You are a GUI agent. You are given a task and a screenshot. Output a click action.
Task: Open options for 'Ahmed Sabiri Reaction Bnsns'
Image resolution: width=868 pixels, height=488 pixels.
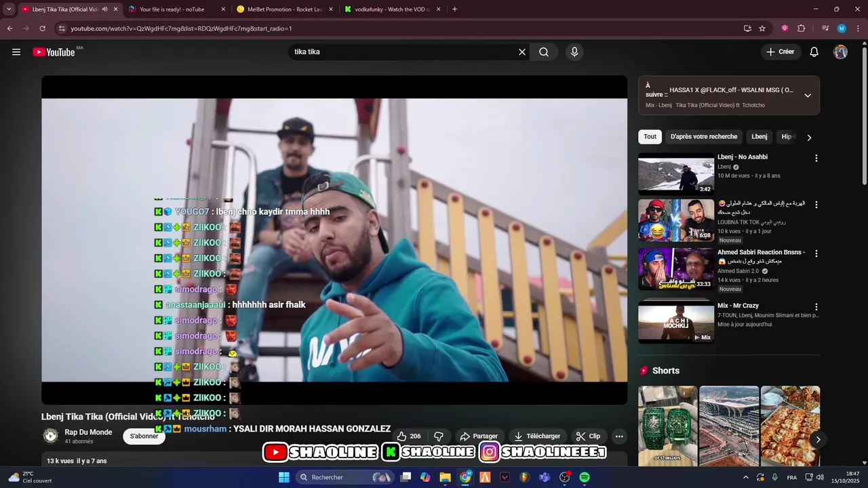816,253
